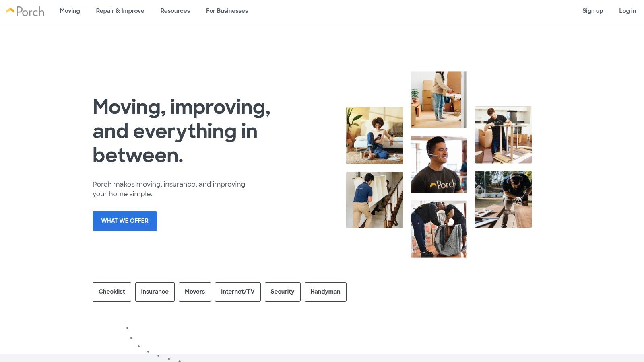Select the Checklist button
Screen dimensions: 644x362
112,292
